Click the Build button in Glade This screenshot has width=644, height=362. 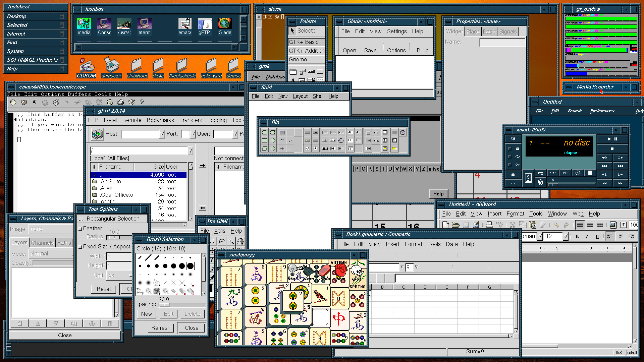click(422, 50)
